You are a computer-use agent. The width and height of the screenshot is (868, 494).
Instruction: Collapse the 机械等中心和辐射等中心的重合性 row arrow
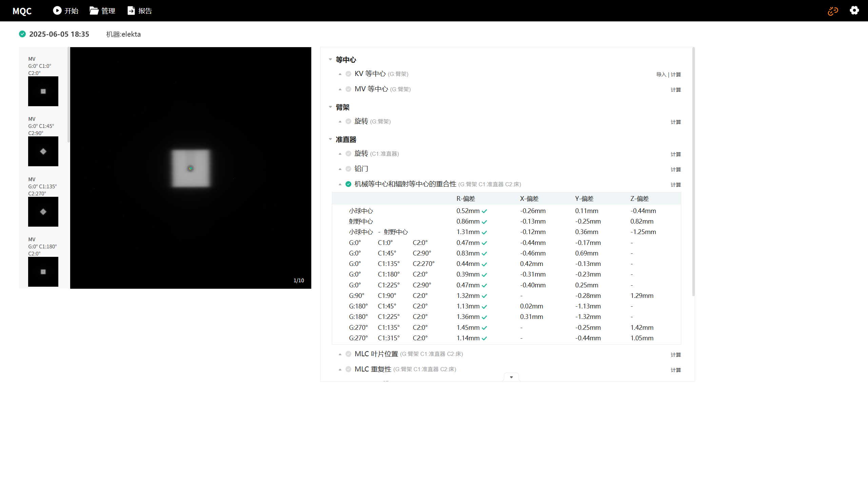pyautogui.click(x=340, y=184)
